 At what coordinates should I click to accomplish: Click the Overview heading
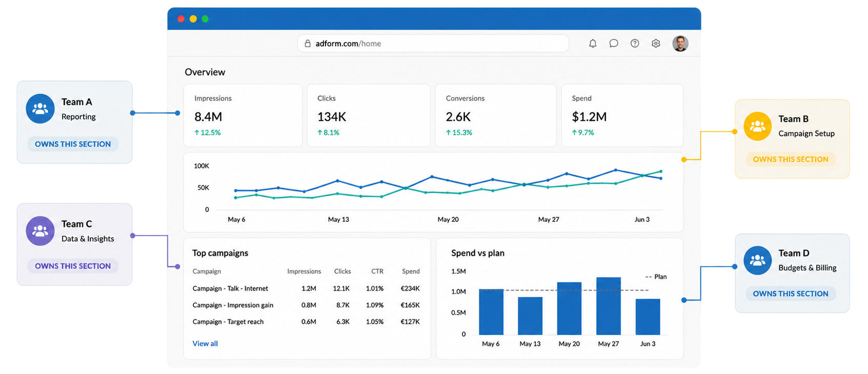[205, 72]
